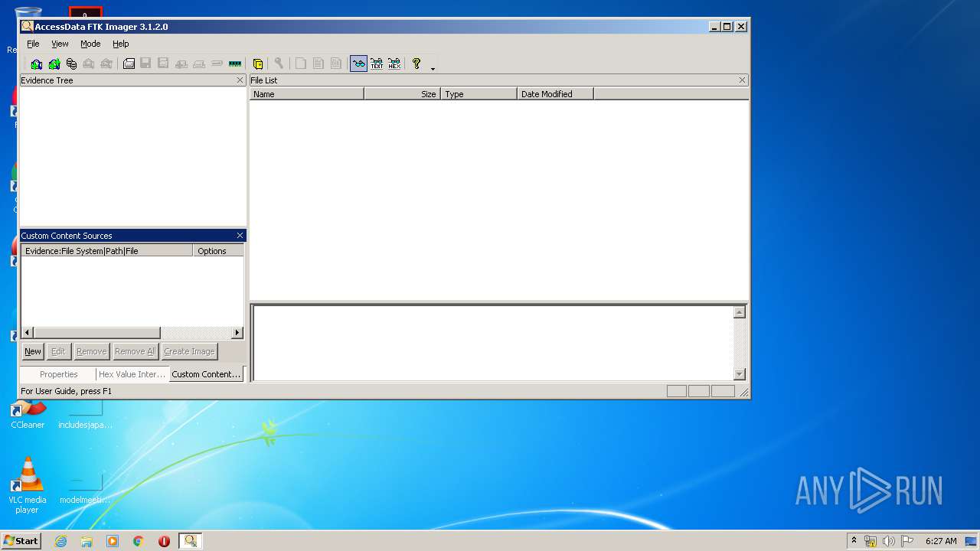This screenshot has height=551, width=980.
Task: Toggle the TEXT view mode icon
Action: click(377, 64)
